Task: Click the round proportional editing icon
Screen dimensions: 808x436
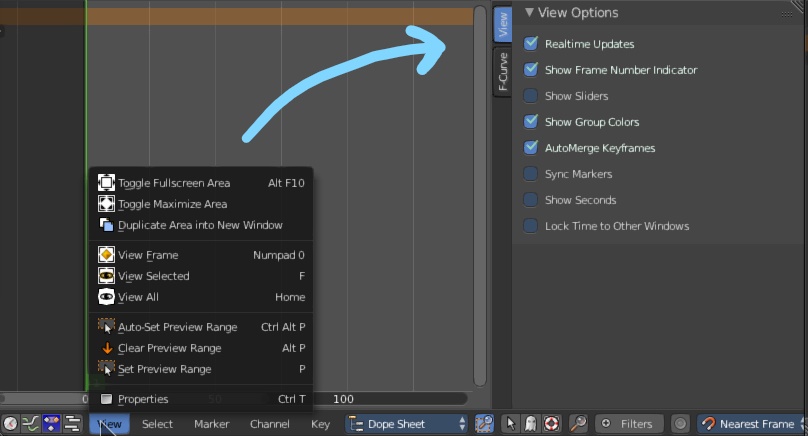Action: pyautogui.click(x=680, y=424)
